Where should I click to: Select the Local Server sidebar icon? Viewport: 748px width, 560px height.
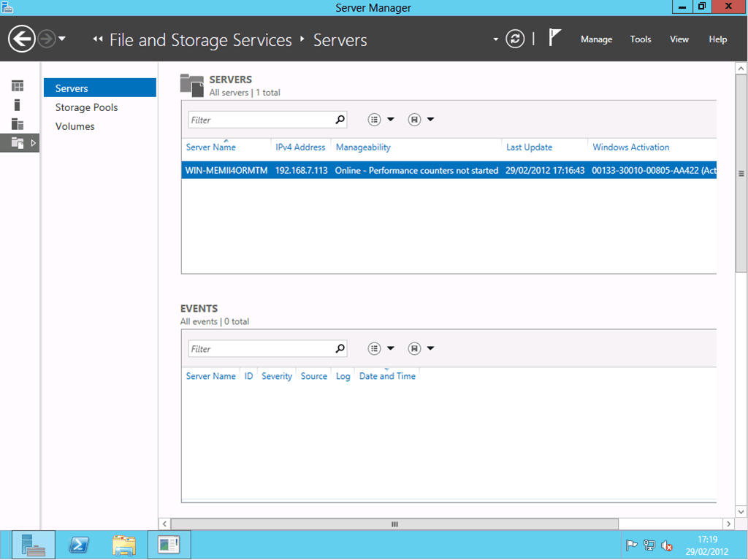click(18, 105)
